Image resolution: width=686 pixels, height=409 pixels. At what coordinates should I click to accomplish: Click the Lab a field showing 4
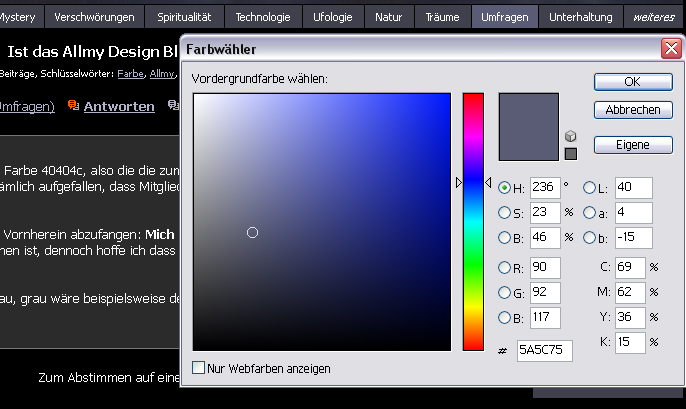634,213
